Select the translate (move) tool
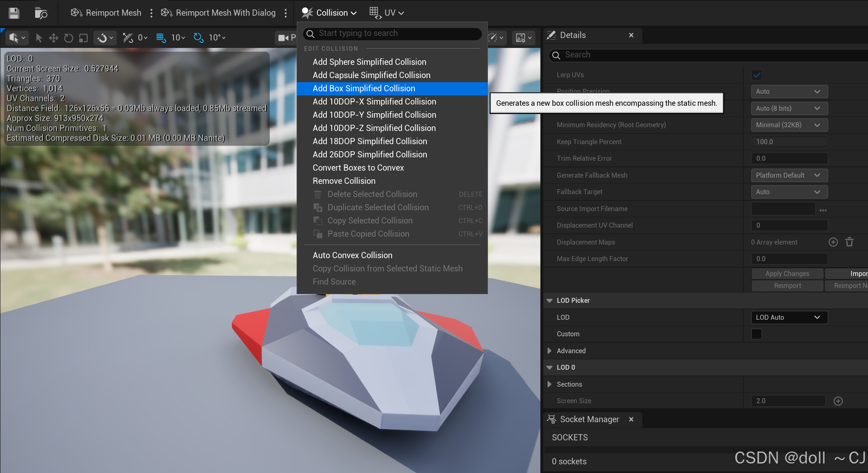This screenshot has height=473, width=868. [x=53, y=38]
